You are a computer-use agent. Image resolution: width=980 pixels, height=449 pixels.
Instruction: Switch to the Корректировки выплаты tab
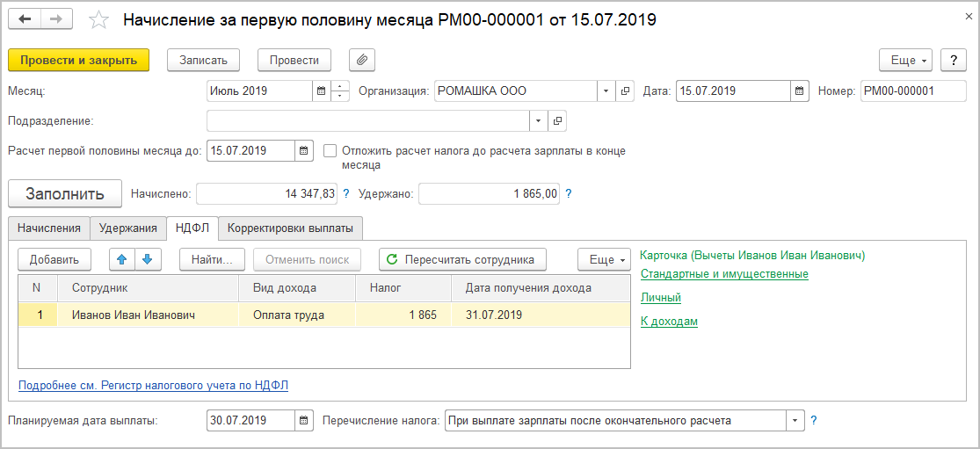point(290,228)
